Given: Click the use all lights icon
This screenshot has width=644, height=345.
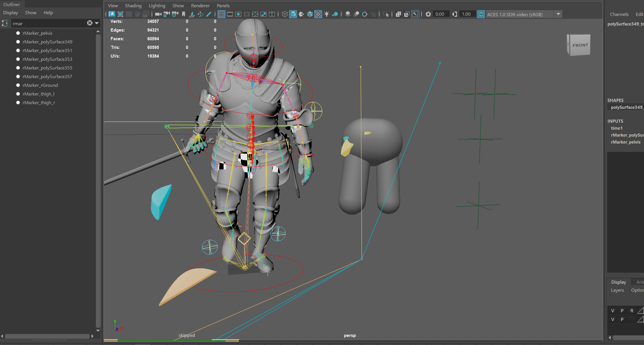Looking at the screenshot, I should tap(327, 14).
